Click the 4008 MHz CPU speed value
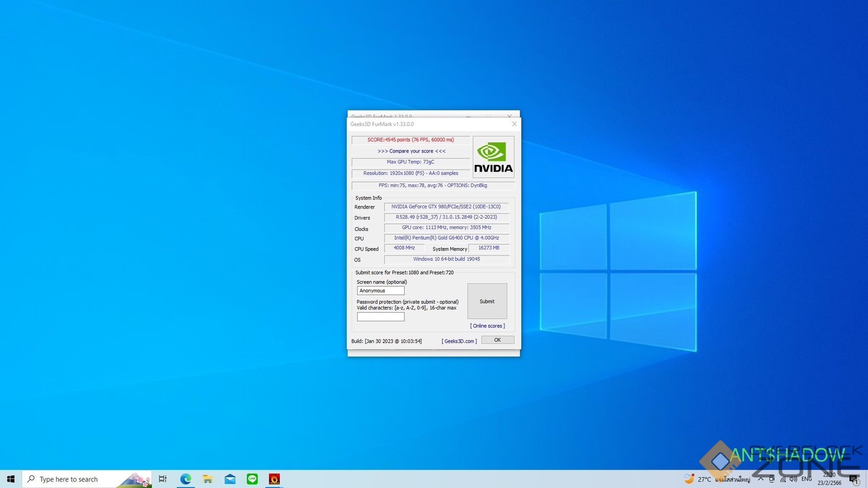The image size is (868, 488). 404,248
